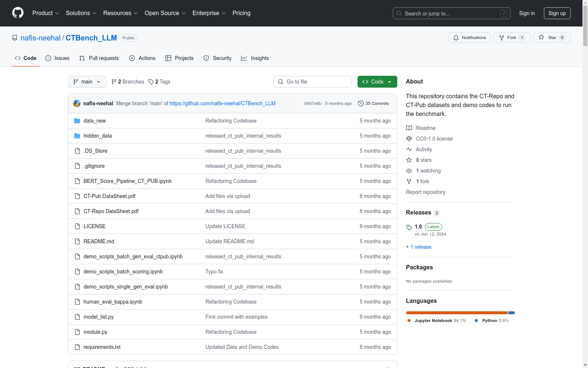Open the CTBench_LLM repository title link
This screenshot has width=588, height=368.
click(91, 38)
